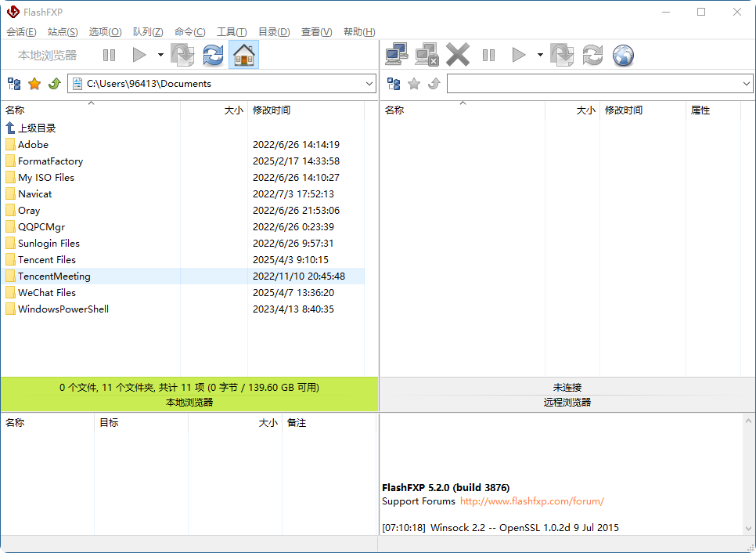
Task: Open the flashfxp.com forum link
Action: [532, 501]
